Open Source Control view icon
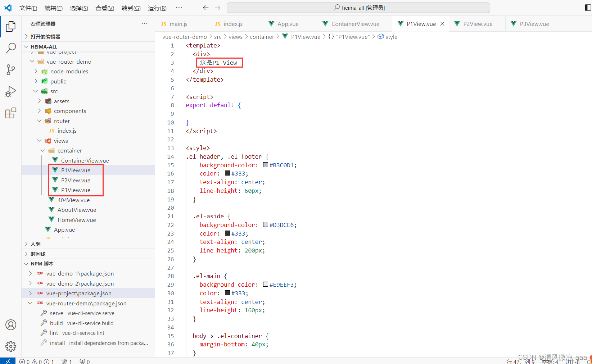The width and height of the screenshot is (592, 364). point(11,70)
